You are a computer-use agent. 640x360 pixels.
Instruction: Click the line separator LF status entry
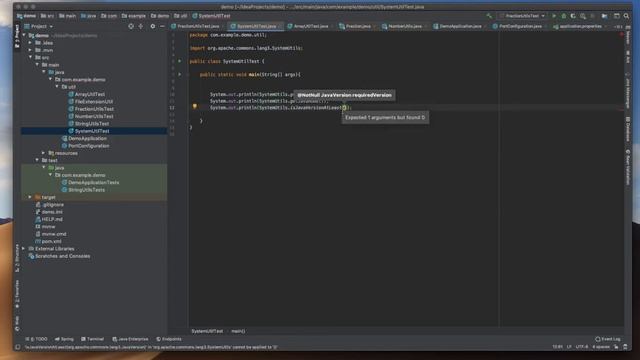[569, 347]
